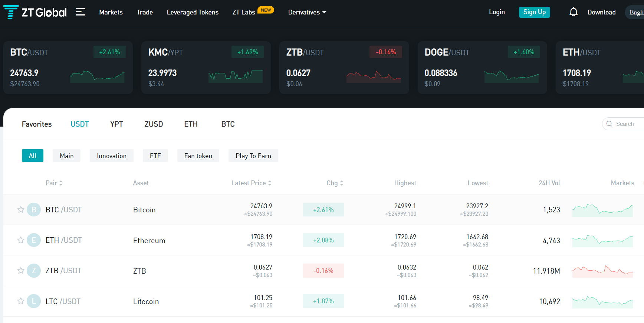Switch to the USDT tab
Viewport: 644px width, 323px height.
(80, 124)
